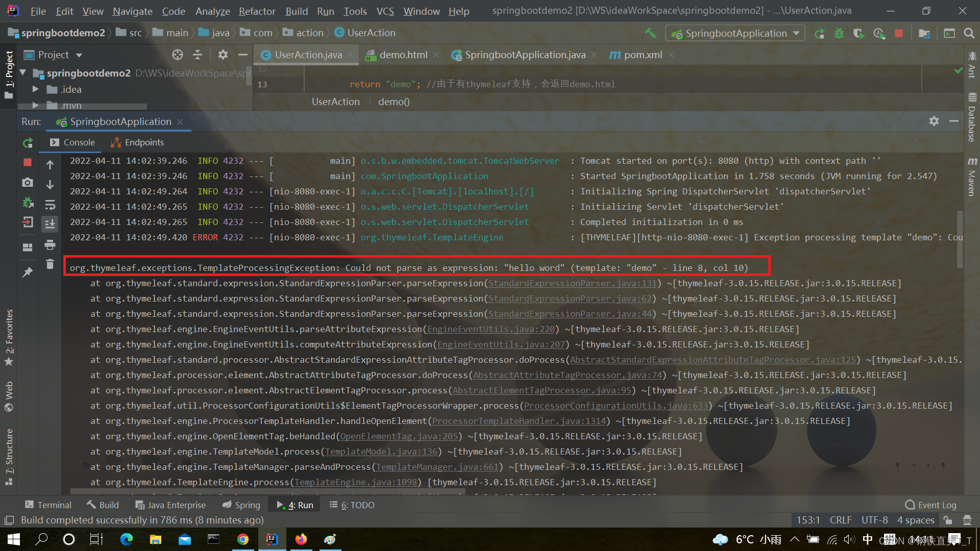Switch to the Endpoints tab
This screenshot has width=980, height=551.
[137, 142]
